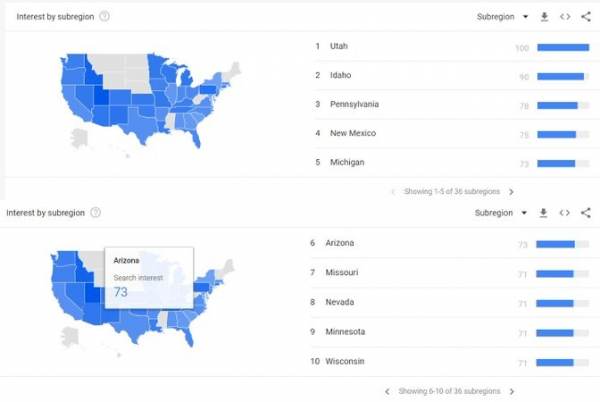The height and width of the screenshot is (402, 600).
Task: Select Utah in the ranking list
Action: [x=339, y=47]
